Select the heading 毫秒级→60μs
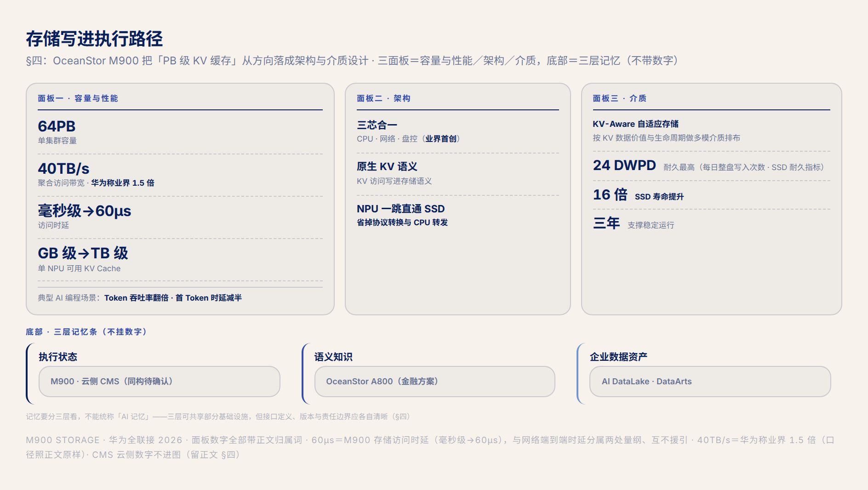 pyautogui.click(x=85, y=211)
